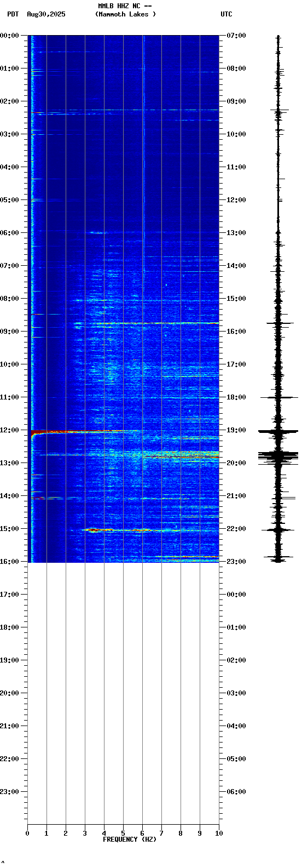The height and width of the screenshot is (868, 302).
Task: Click the UTC '11:00' time label
Action: click(236, 167)
